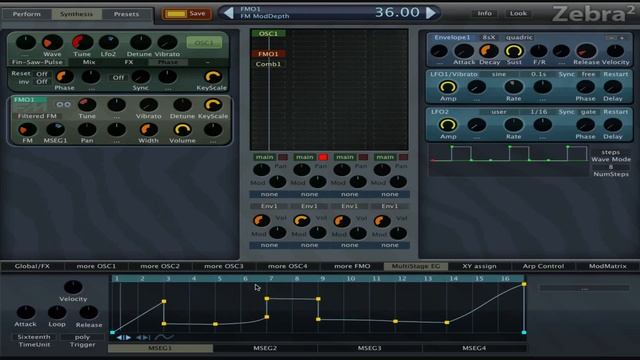
Task: Toggle OSC1 Reset Off switch
Action: (x=42, y=74)
